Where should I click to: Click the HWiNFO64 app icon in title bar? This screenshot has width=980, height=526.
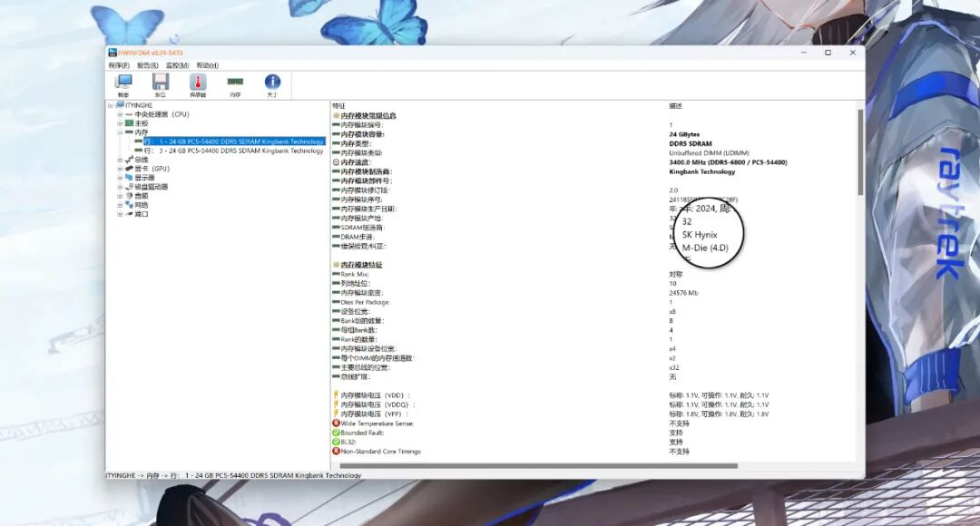pos(113,53)
